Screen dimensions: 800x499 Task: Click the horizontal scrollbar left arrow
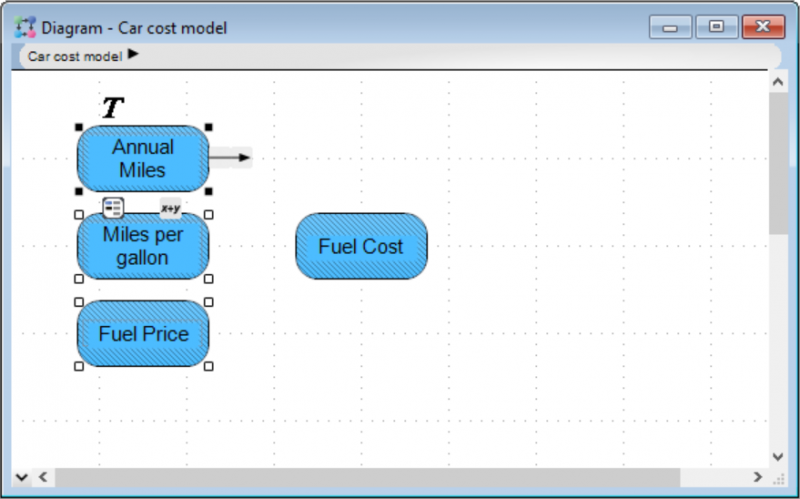click(43, 477)
